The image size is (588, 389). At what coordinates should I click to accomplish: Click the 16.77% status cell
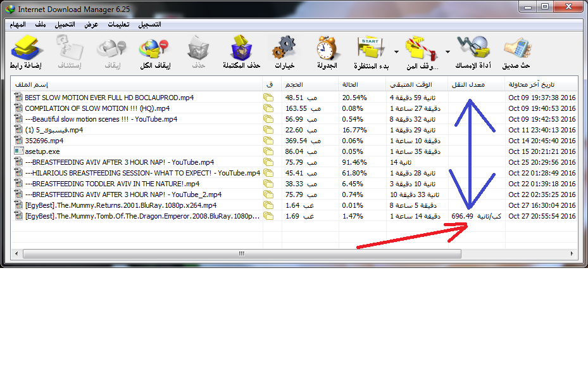tap(354, 130)
